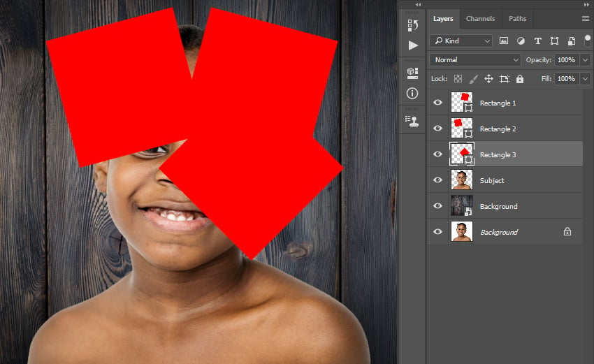594x364 pixels.
Task: Click the lock icon on the italic Background layer
Action: click(567, 231)
